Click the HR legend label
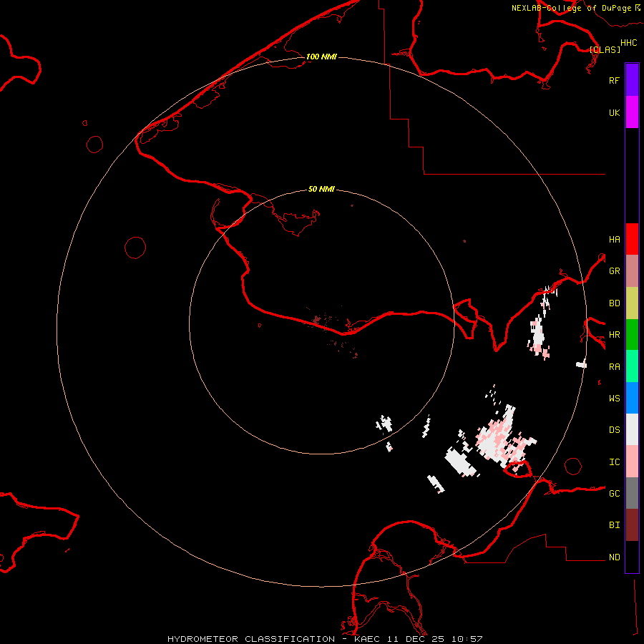This screenshot has height=644, width=644. tap(614, 335)
